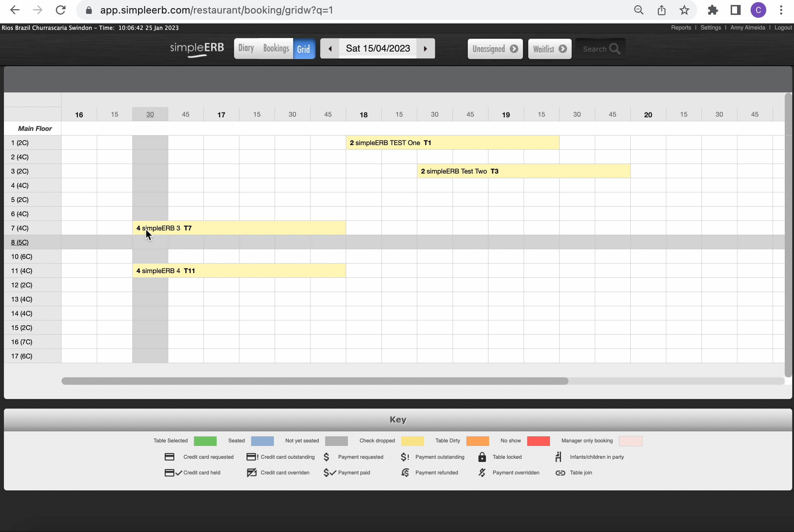This screenshot has height=532, width=794.
Task: Click the Table join icon in the key
Action: (x=560, y=473)
